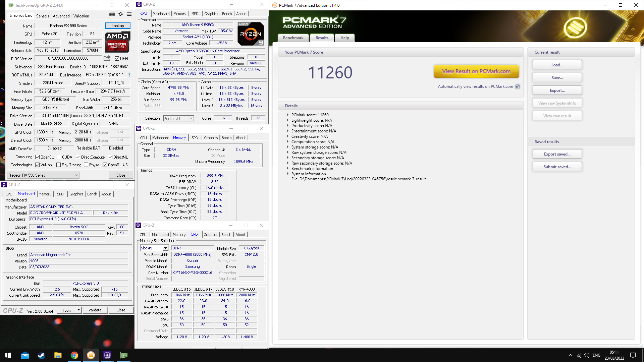The image size is (644, 362).
Task: Expand the Benchmark information node
Action: [x=287, y=169]
